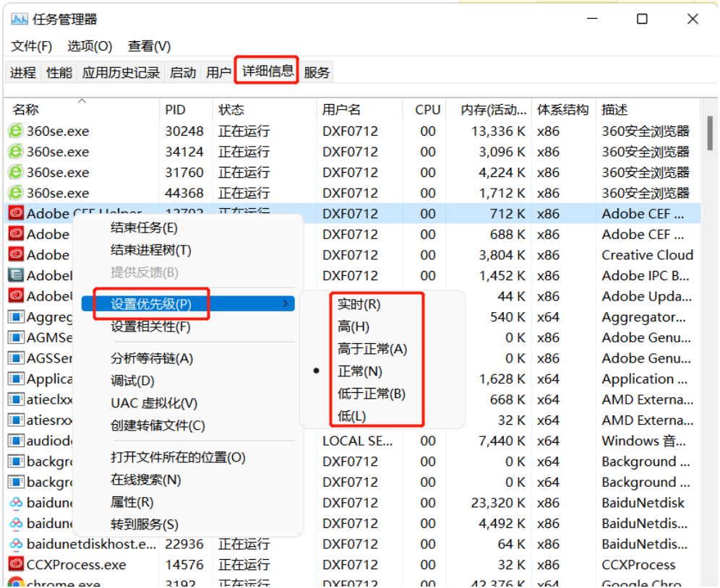Click the Task Manager title bar icon
The width and height of the screenshot is (720, 588).
click(20, 20)
